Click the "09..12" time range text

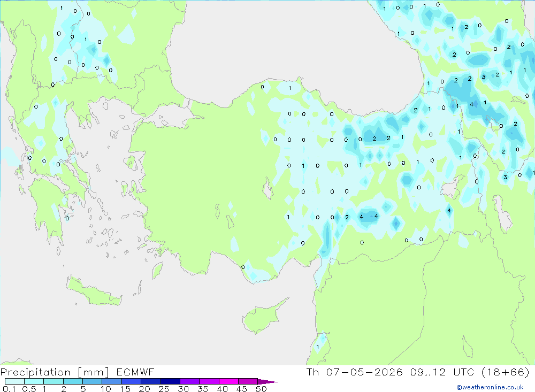[x=428, y=372]
